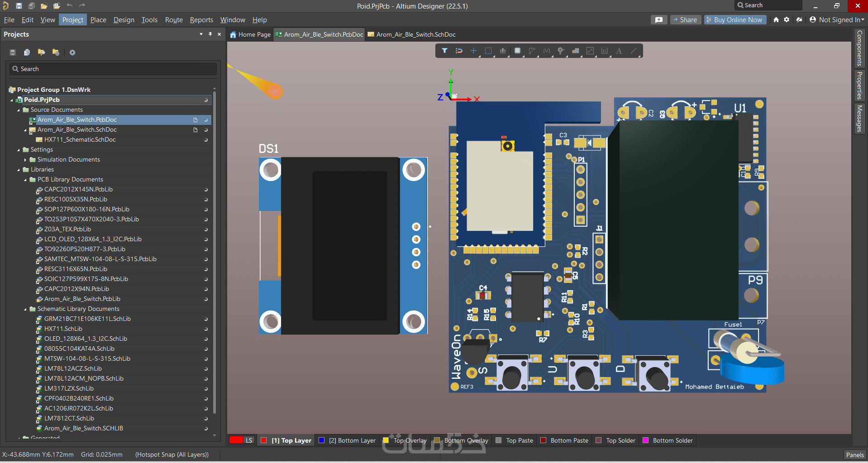868x463 pixels.
Task: Select the Place Component chip tool
Action: pos(517,51)
